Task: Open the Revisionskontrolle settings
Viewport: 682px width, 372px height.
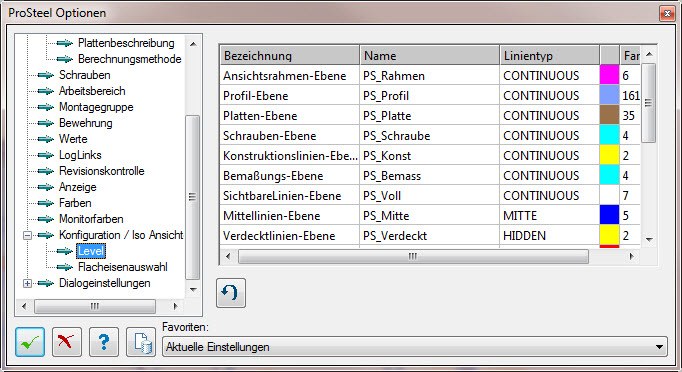Action: tap(101, 171)
